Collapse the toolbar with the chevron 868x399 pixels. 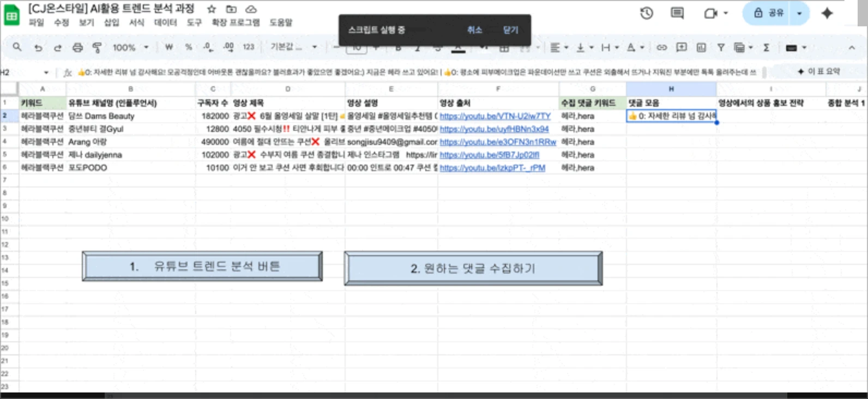pos(852,47)
